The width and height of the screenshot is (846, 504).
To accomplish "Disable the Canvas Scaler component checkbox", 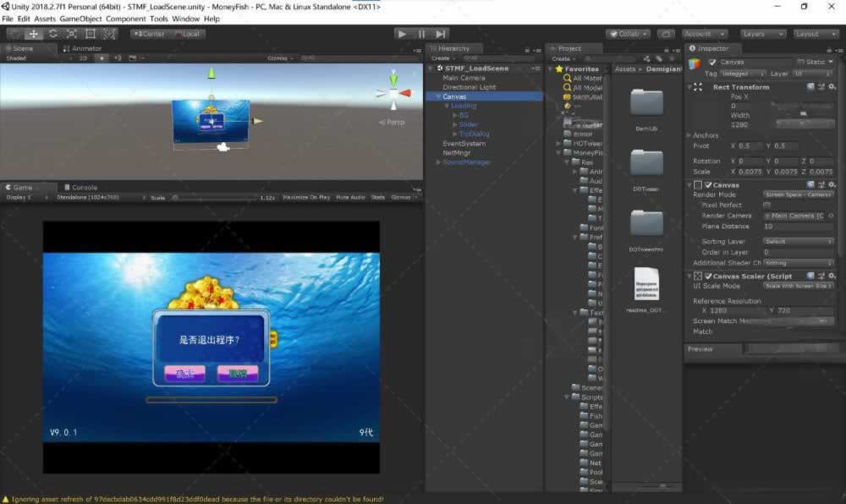I will (709, 277).
